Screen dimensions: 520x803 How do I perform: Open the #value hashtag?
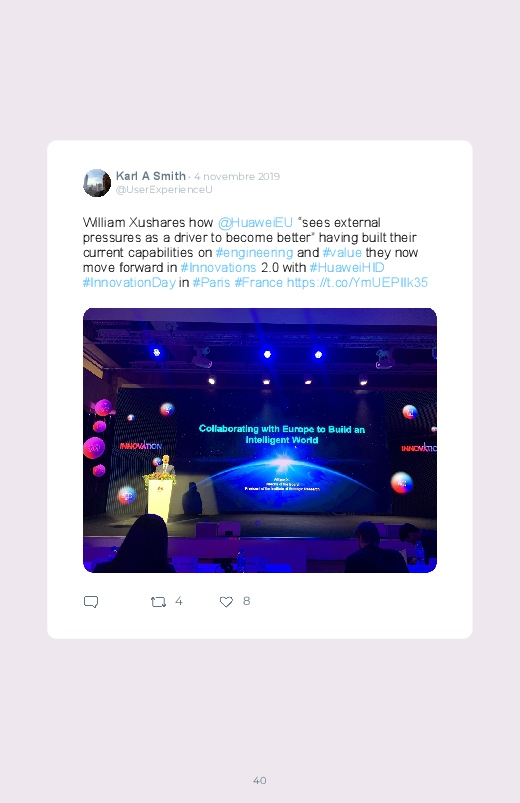pyautogui.click(x=342, y=252)
